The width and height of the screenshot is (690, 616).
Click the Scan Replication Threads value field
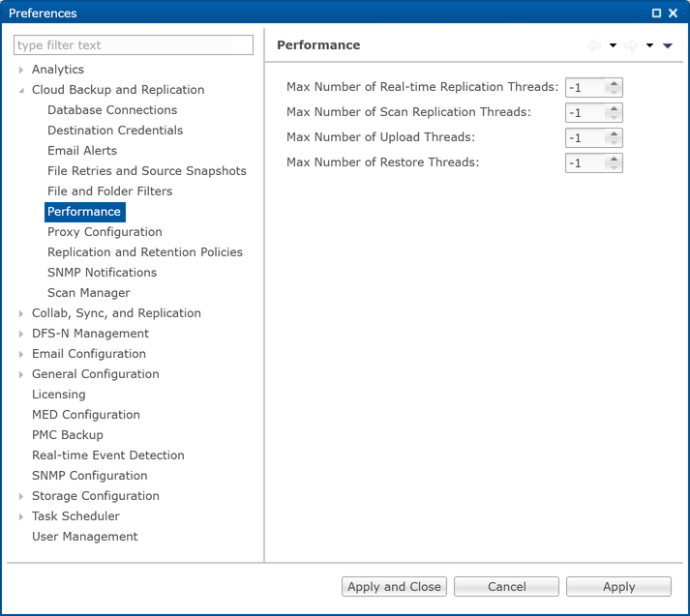click(585, 113)
